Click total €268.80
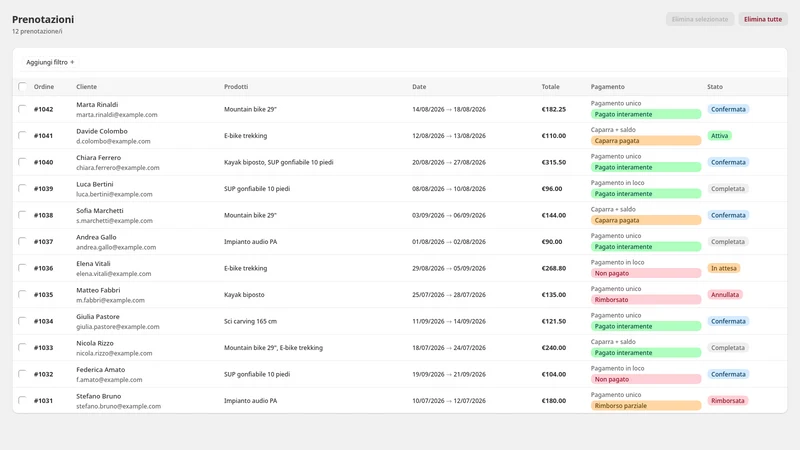This screenshot has height=450, width=800. (554, 268)
